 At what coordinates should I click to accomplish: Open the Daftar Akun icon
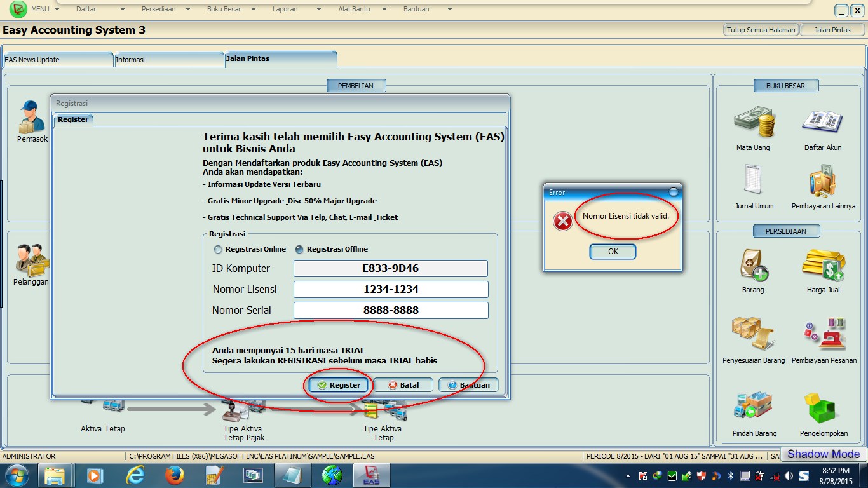[x=823, y=122]
